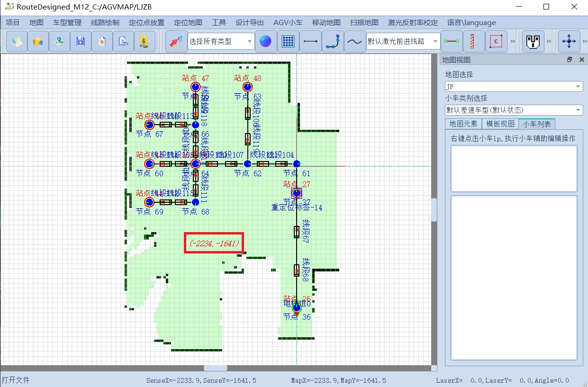
Task: Switch to the 模板视图 tab
Action: (x=500, y=124)
